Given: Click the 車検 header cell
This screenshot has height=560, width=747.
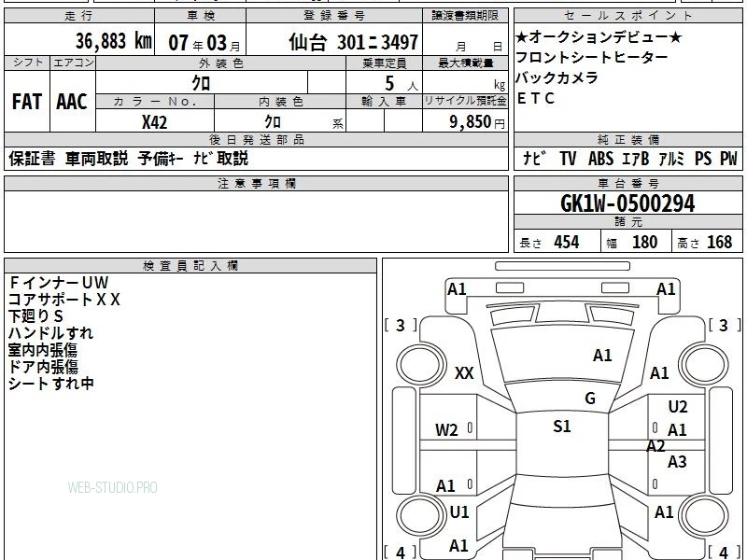Looking at the screenshot, I should (201, 16).
